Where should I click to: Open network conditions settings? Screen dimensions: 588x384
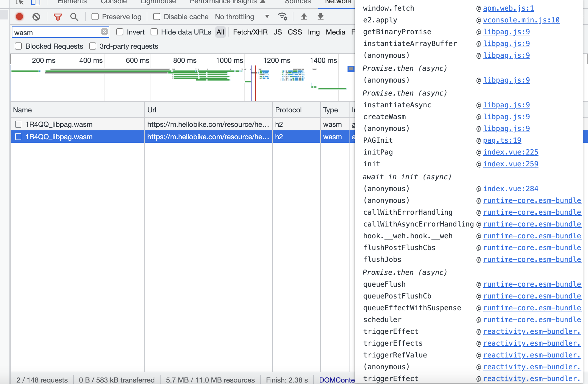pos(282,17)
